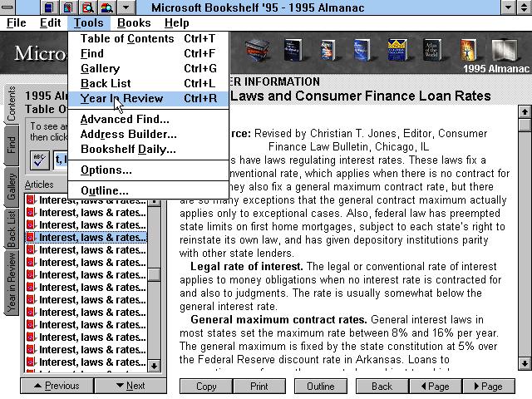Click the Outline button below the article
This screenshot has width=532, height=399.
coord(321,387)
